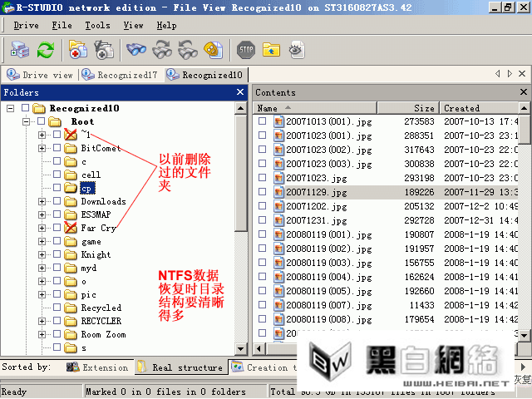This screenshot has height=399, width=532.
Task: Check the box next to 20071129.jpg
Action: point(263,192)
